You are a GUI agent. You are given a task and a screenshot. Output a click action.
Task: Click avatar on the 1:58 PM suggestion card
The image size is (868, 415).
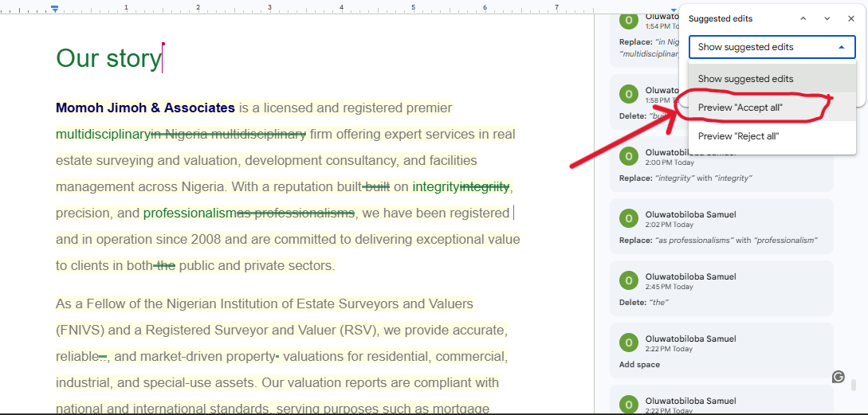coord(628,94)
